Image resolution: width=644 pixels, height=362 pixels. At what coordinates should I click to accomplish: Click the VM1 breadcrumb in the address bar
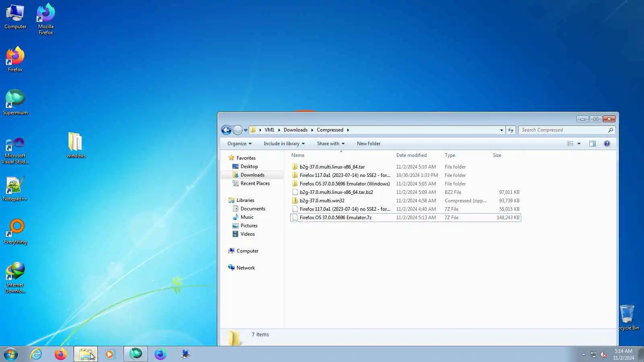pyautogui.click(x=269, y=130)
